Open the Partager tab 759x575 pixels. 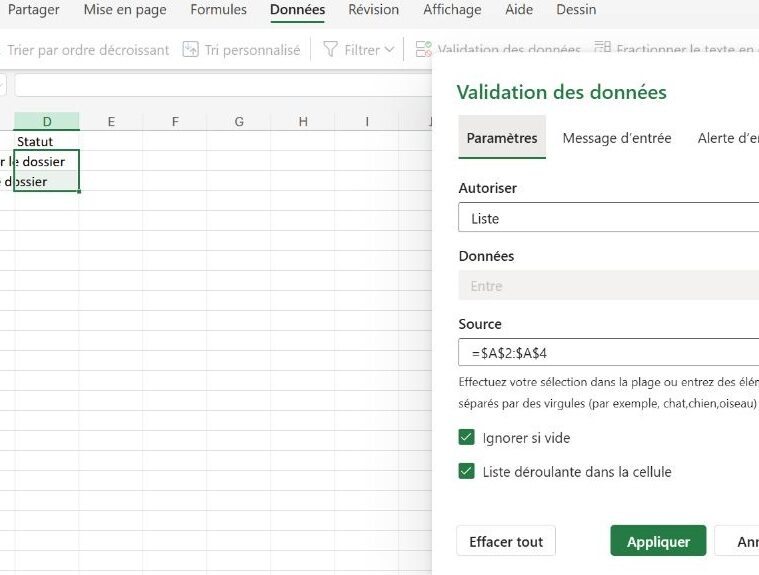(33, 10)
